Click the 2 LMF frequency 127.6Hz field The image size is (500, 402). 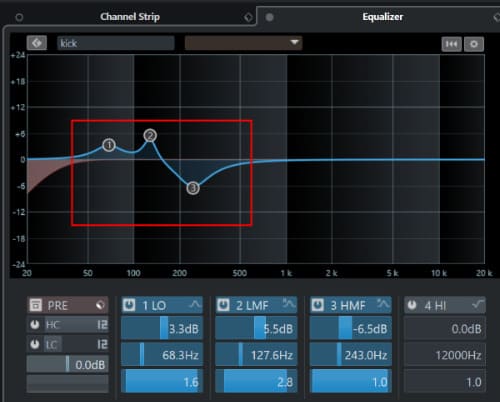256,355
